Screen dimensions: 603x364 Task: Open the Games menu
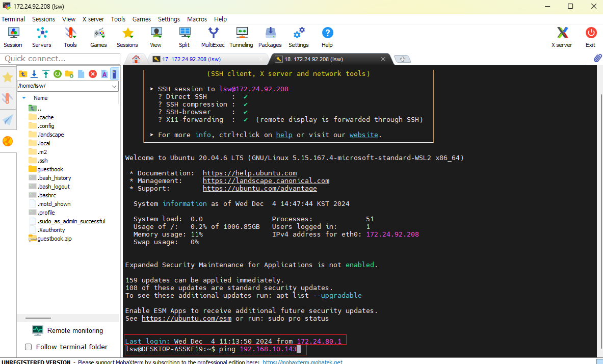point(142,19)
